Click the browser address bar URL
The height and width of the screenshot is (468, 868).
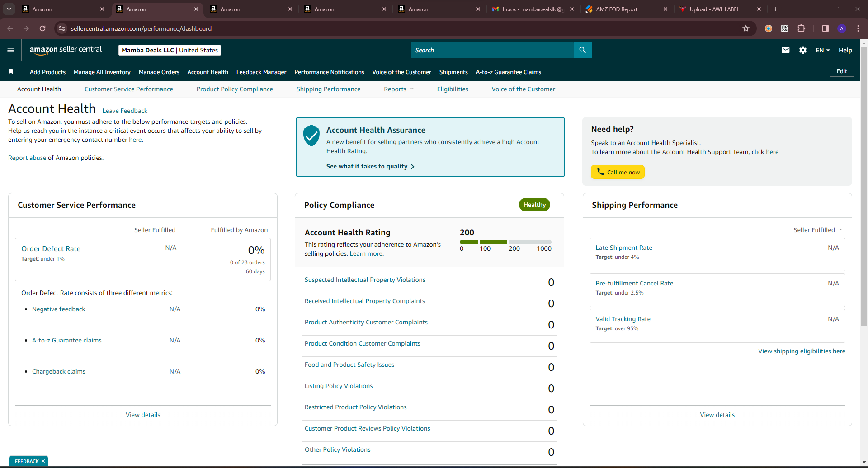141,28
